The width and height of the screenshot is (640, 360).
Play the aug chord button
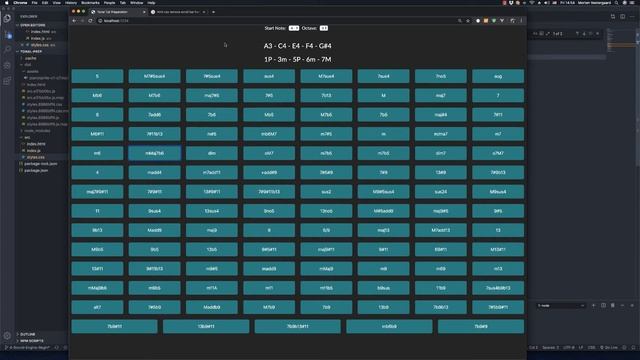tap(498, 76)
